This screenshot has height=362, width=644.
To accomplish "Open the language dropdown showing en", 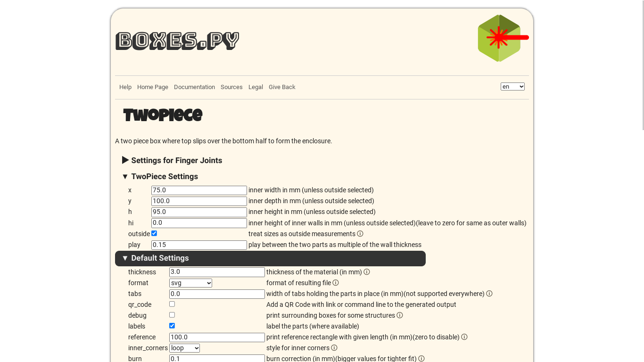I will (x=512, y=87).
